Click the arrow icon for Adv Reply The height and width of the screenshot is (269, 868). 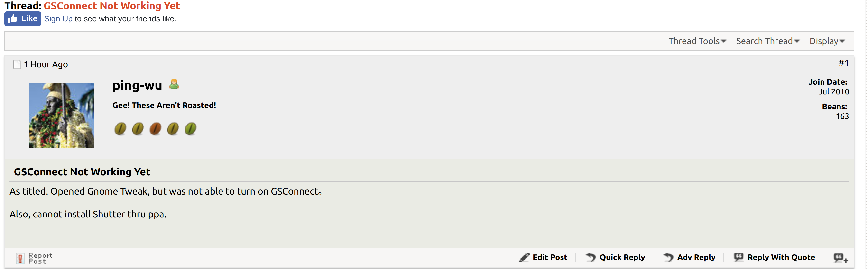click(x=668, y=257)
